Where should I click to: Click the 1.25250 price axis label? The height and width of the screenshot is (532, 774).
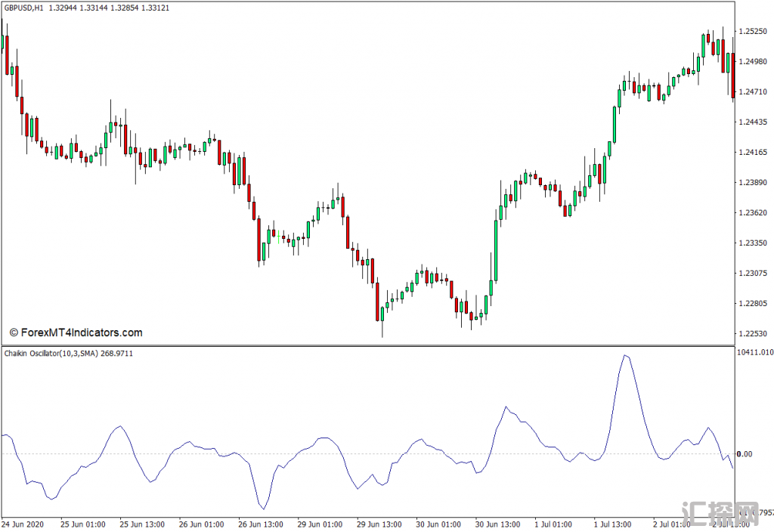(754, 32)
